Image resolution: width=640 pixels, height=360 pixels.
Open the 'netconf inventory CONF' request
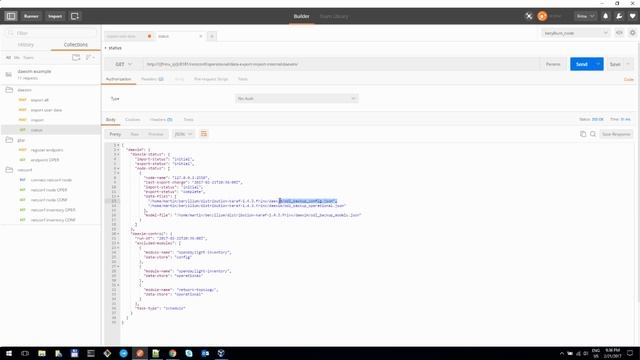pos(53,220)
